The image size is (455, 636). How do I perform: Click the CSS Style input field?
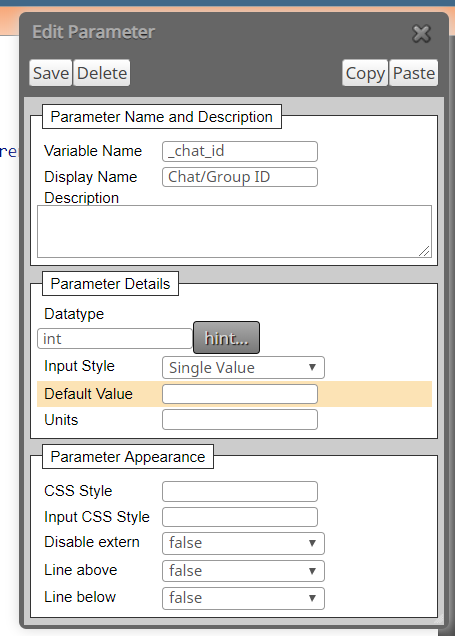coord(240,491)
